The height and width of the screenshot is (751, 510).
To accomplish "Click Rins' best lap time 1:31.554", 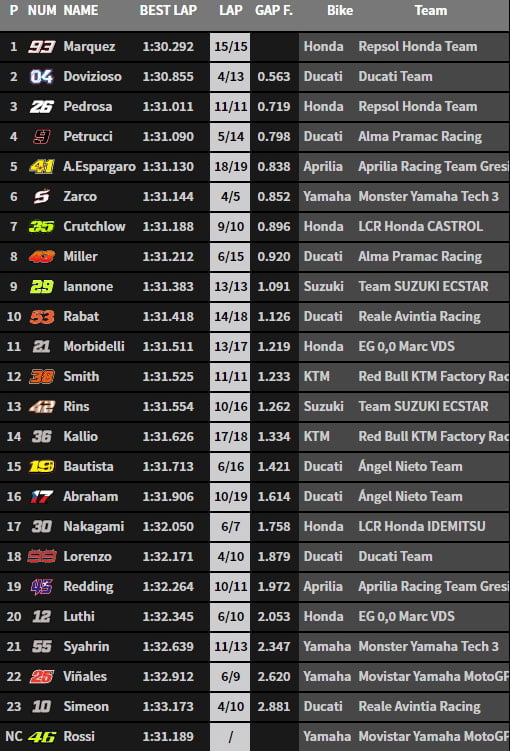I will tap(168, 407).
